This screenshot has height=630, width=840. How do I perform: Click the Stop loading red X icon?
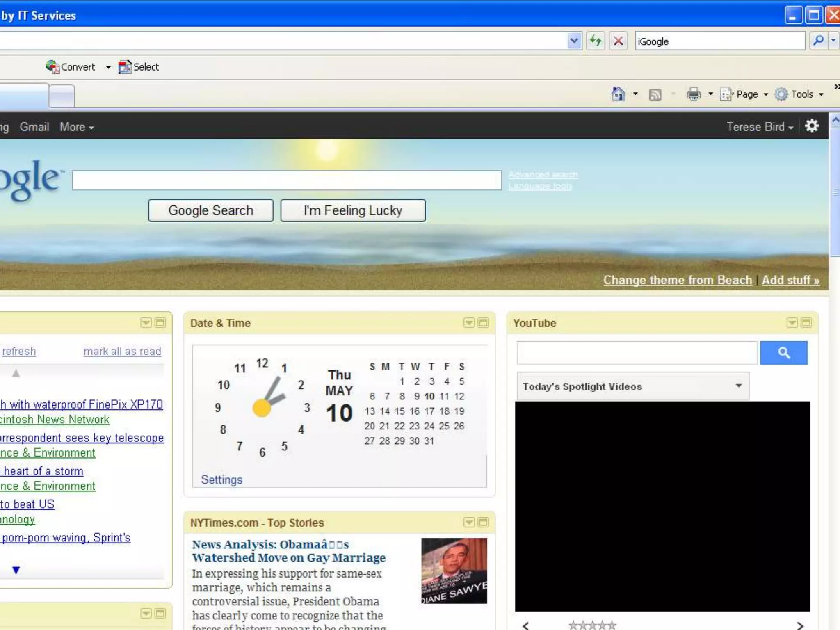[618, 41]
